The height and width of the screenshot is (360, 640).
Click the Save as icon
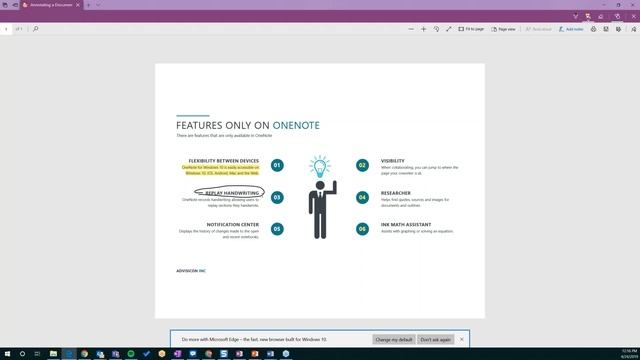click(x=618, y=29)
